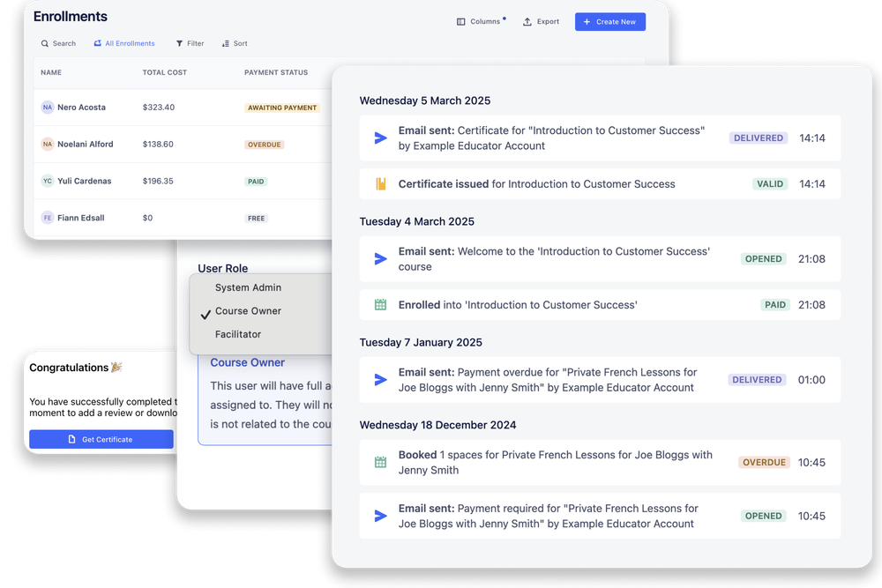Image resolution: width=882 pixels, height=588 pixels.
Task: Click the Search magnifier icon
Action: tap(45, 43)
